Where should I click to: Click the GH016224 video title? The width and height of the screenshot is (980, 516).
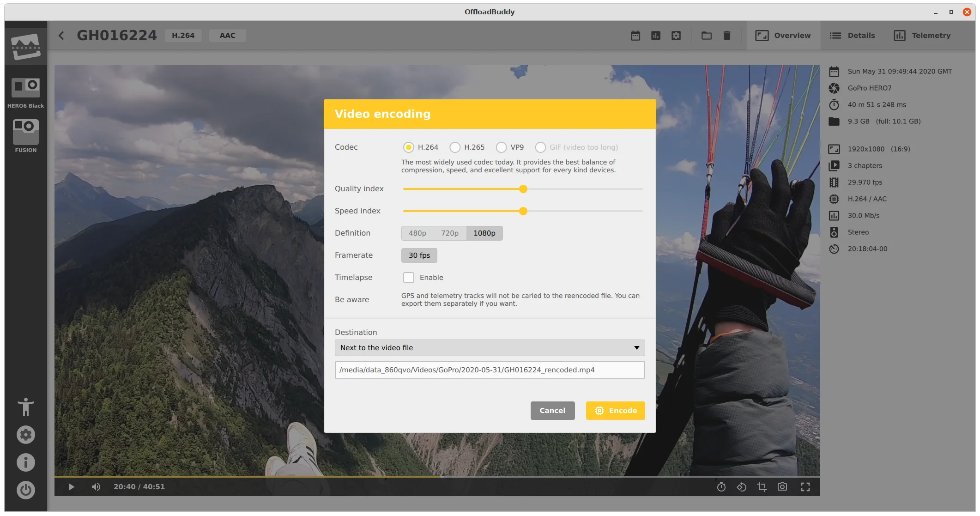pyautogui.click(x=117, y=36)
